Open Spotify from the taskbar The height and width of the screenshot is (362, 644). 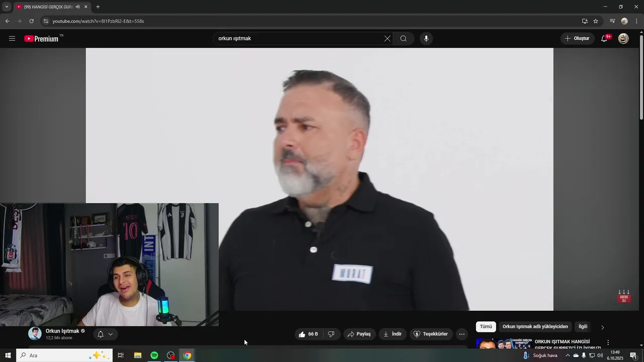(x=154, y=355)
